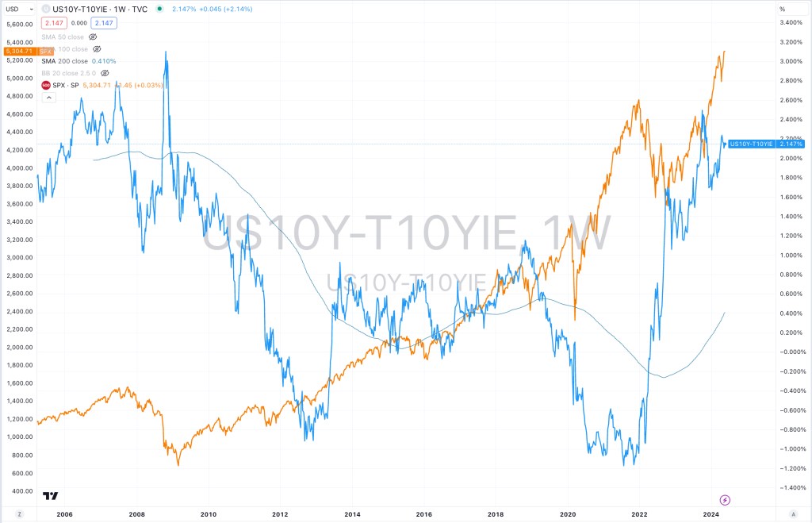
Task: Click the TradingView logo
Action: click(x=50, y=496)
